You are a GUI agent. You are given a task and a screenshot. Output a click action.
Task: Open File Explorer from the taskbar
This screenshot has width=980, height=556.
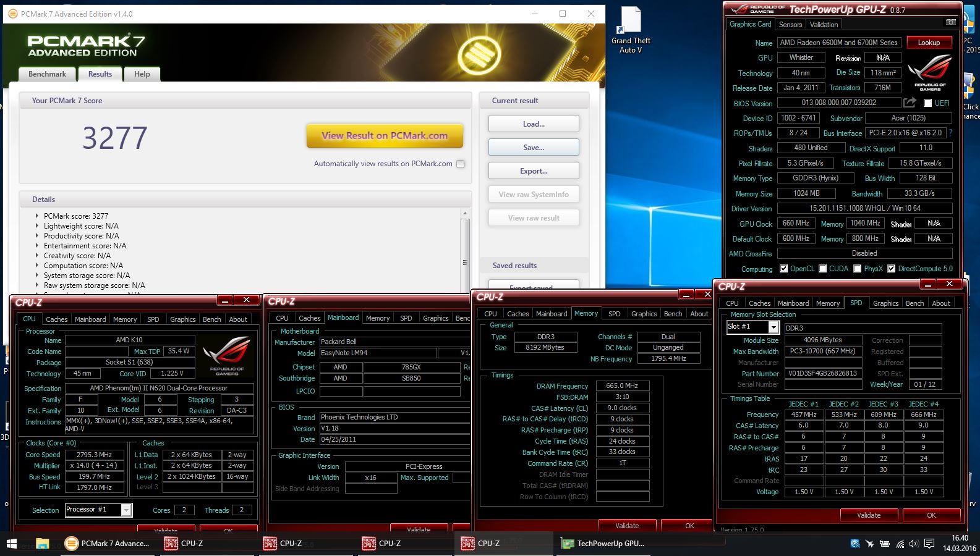pyautogui.click(x=42, y=544)
